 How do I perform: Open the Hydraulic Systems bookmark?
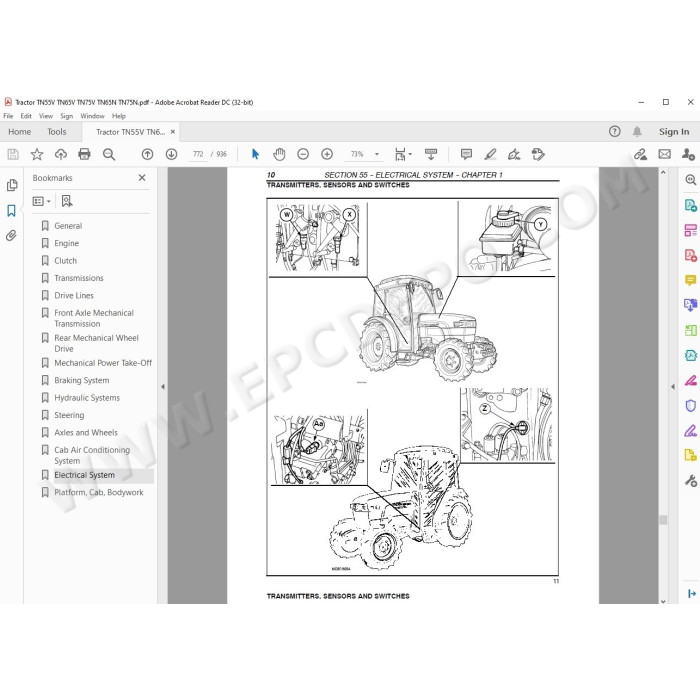[x=87, y=398]
